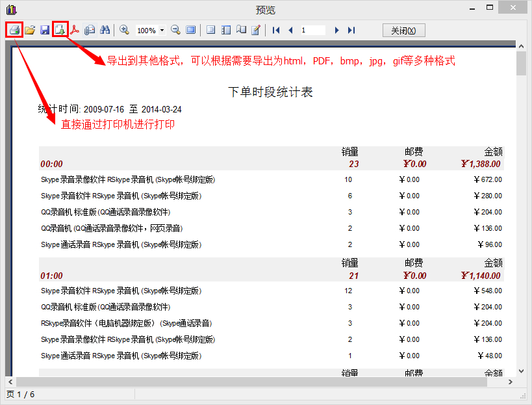The image size is (532, 405).
Task: Go to the next page
Action: [x=336, y=30]
